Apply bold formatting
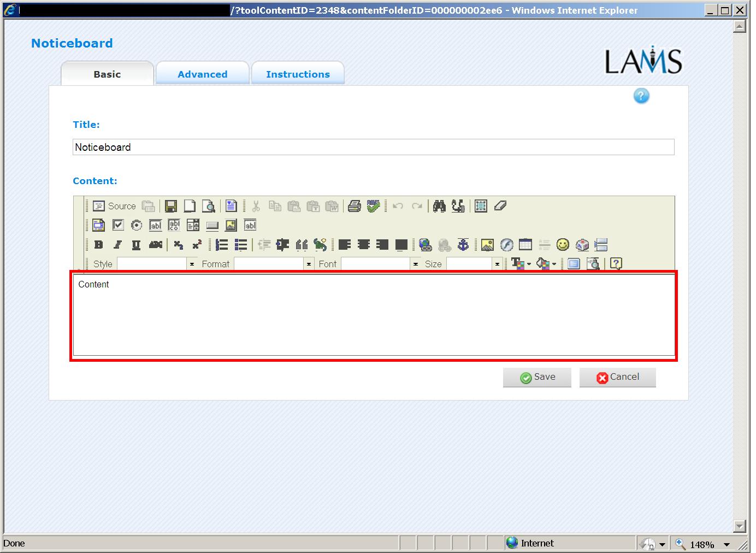This screenshot has width=756, height=553. (98, 245)
